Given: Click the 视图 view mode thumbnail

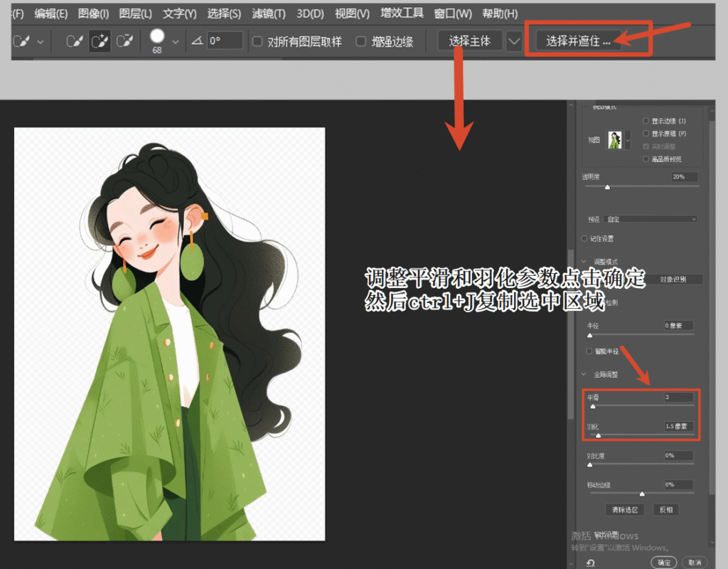Looking at the screenshot, I should [614, 139].
